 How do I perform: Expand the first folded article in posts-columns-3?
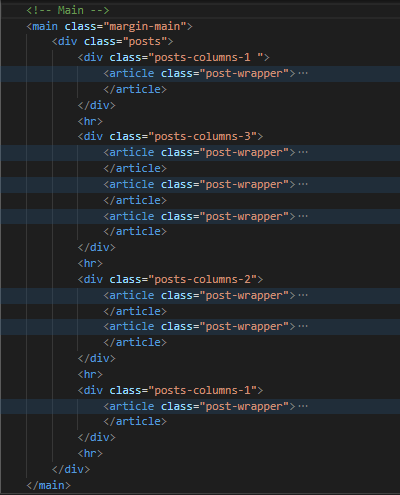(303, 152)
